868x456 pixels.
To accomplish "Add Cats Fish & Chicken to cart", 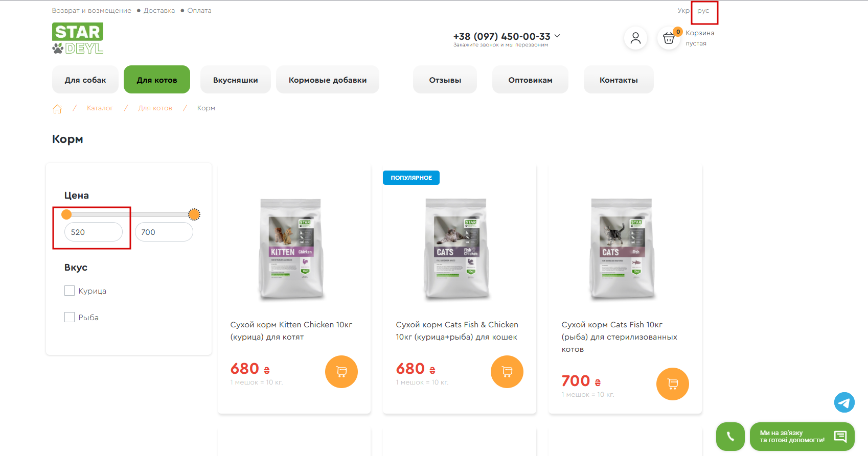I will 507,372.
